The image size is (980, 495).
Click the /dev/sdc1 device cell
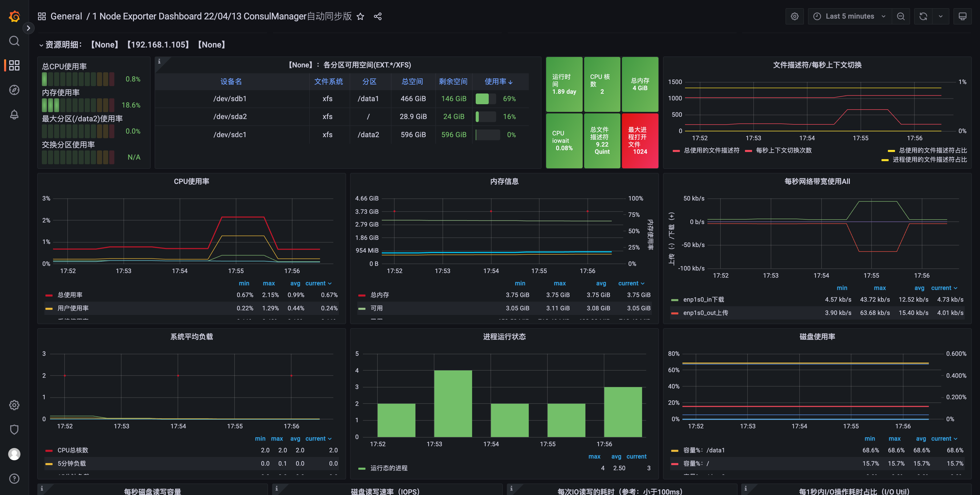click(x=230, y=135)
